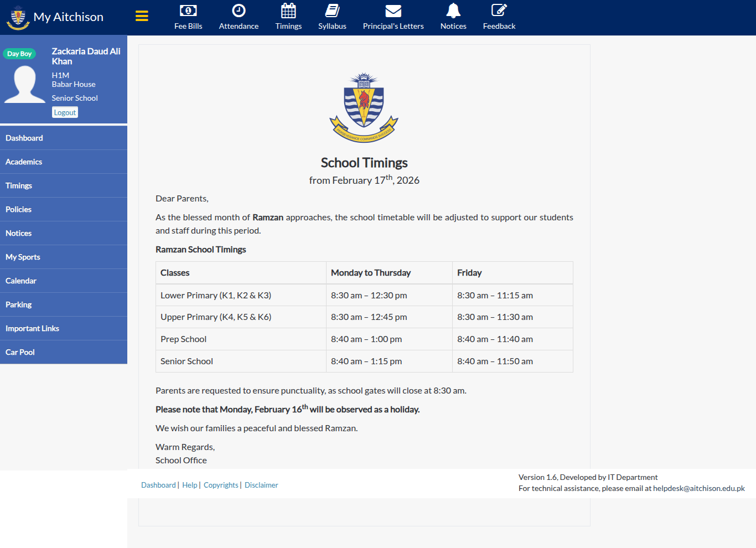This screenshot has height=548, width=756.
Task: Click the School Timings heading
Action: coord(364,163)
